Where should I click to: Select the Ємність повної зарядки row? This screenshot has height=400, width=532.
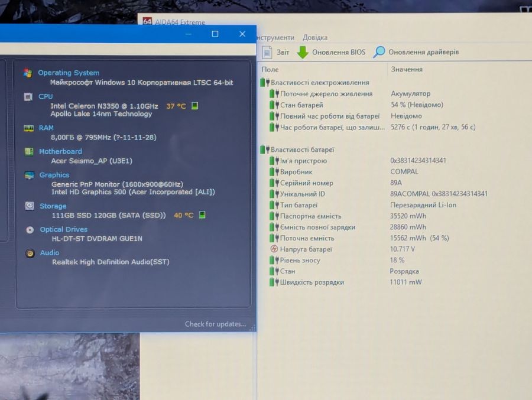[x=348, y=227]
